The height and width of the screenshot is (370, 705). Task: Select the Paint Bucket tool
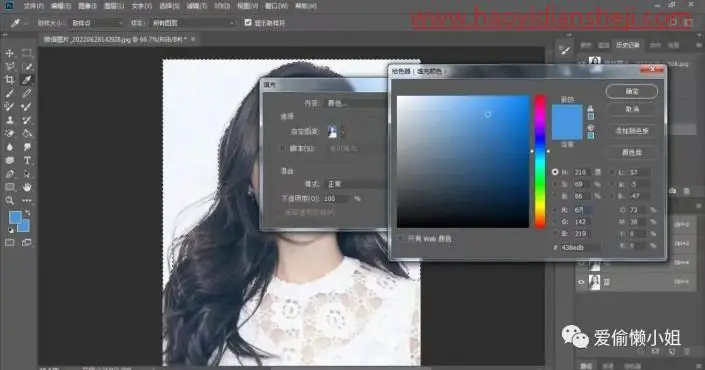tap(27, 134)
